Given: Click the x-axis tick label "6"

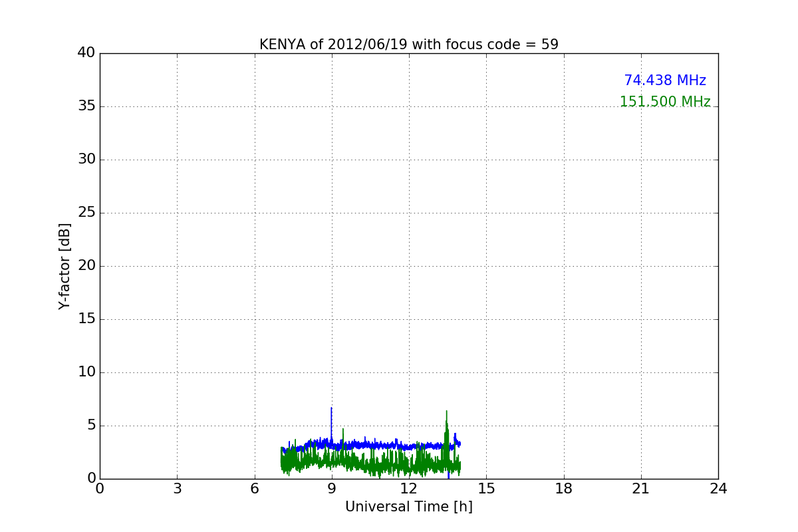Looking at the screenshot, I should (x=255, y=489).
